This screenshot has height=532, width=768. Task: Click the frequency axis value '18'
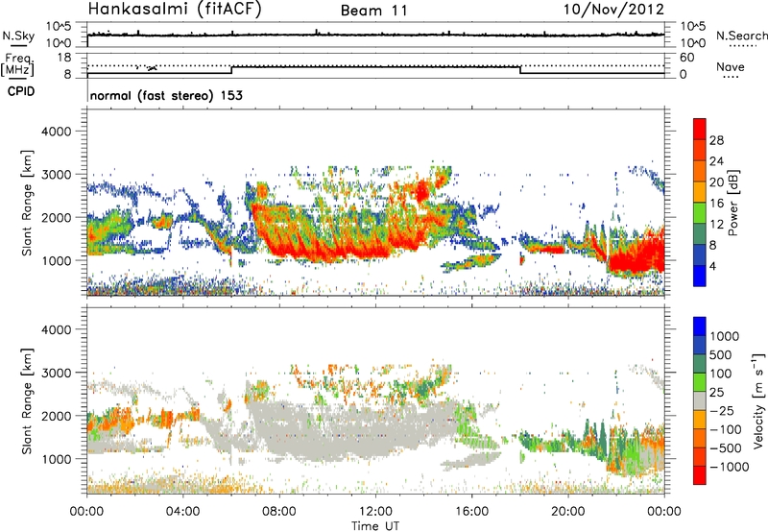(64, 58)
